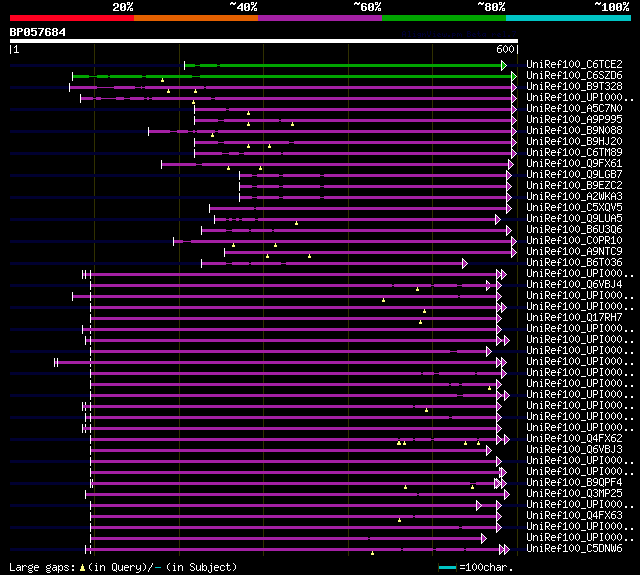The height and width of the screenshot is (575, 640).
Task: Open the UniRef100_B9N088 hit label
Action: pyautogui.click(x=574, y=131)
